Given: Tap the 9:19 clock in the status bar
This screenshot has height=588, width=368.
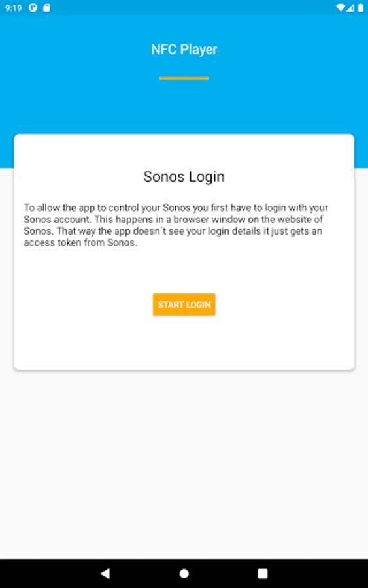Looking at the screenshot, I should pos(14,8).
